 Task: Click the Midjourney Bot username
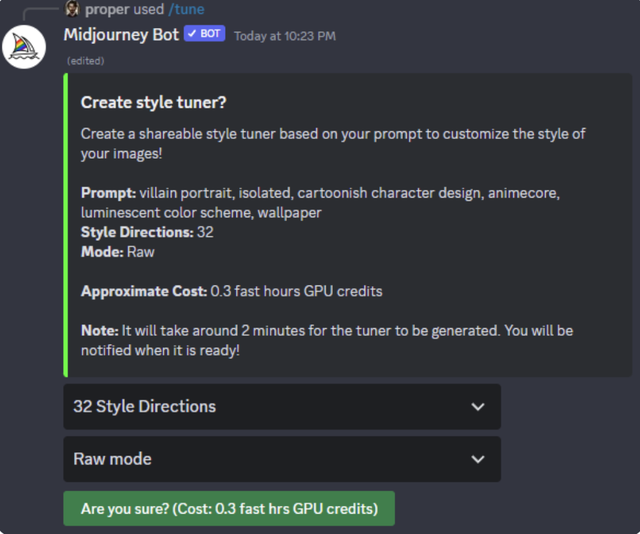coord(121,34)
